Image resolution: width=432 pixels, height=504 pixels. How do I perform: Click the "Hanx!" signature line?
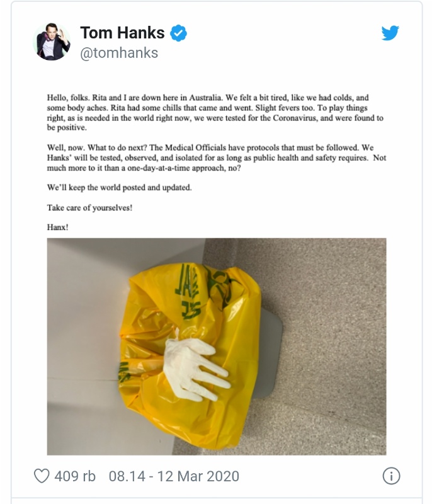point(57,227)
